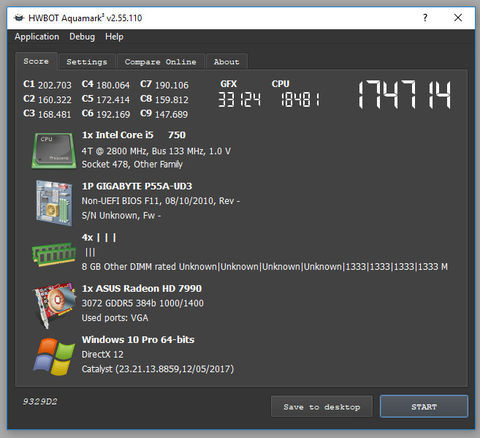Viewport: 480px width, 438px height.
Task: Close the HWBOT Aquamark window
Action: click(458, 18)
